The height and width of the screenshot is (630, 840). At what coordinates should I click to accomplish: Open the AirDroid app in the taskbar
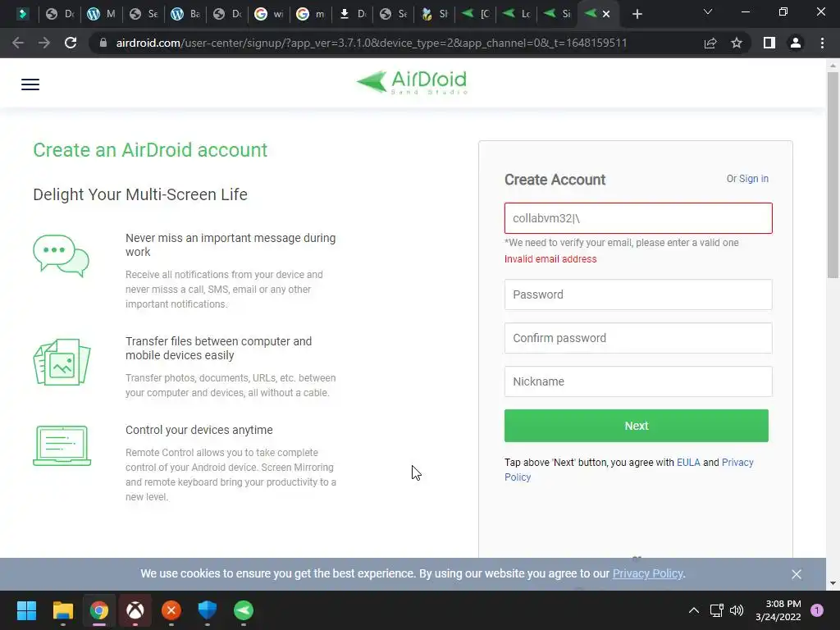click(x=244, y=610)
